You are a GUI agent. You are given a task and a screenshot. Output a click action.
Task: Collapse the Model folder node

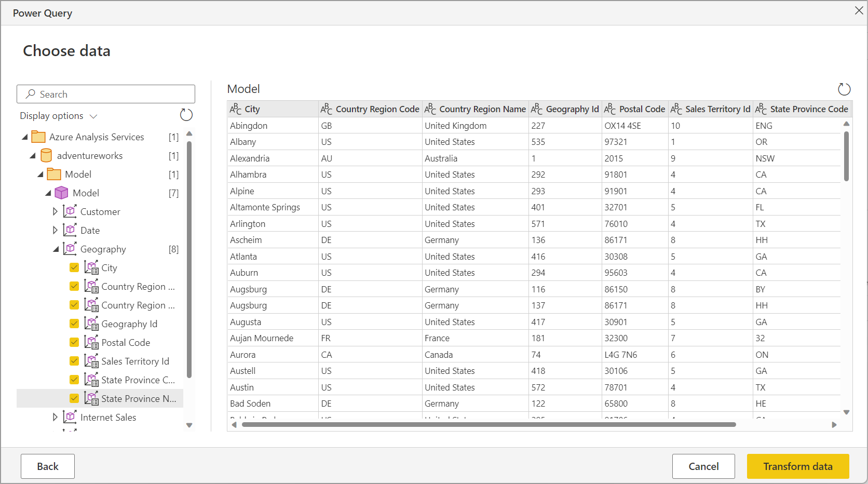(40, 174)
